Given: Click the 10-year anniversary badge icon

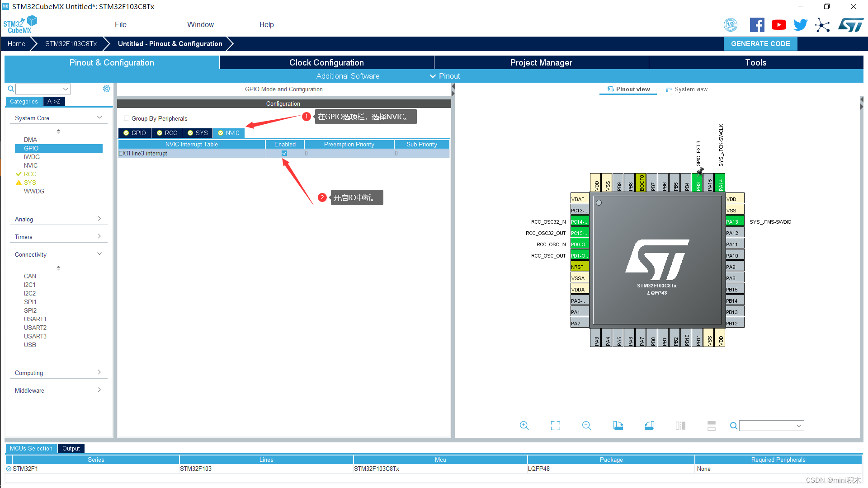Looking at the screenshot, I should click(x=731, y=25).
